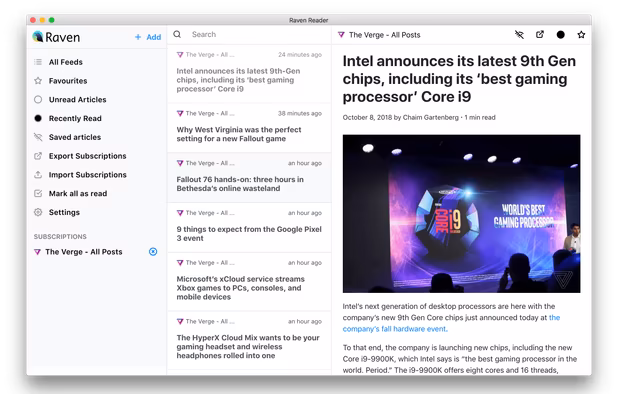Click Verge icon on West Virginia item
This screenshot has width=618, height=394.
[x=180, y=113]
